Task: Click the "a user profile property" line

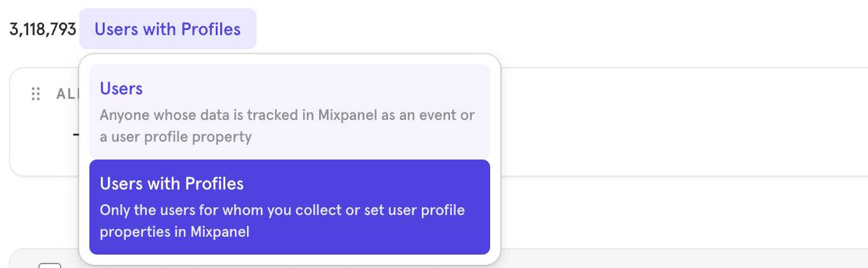Action: [176, 137]
